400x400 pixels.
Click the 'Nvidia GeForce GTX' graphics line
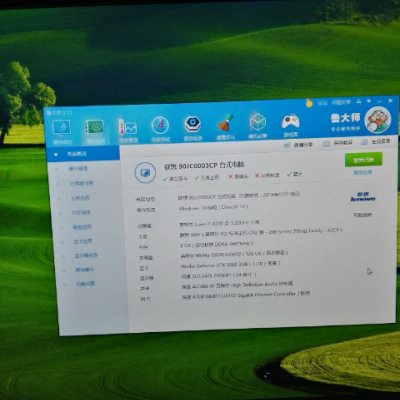click(x=230, y=265)
